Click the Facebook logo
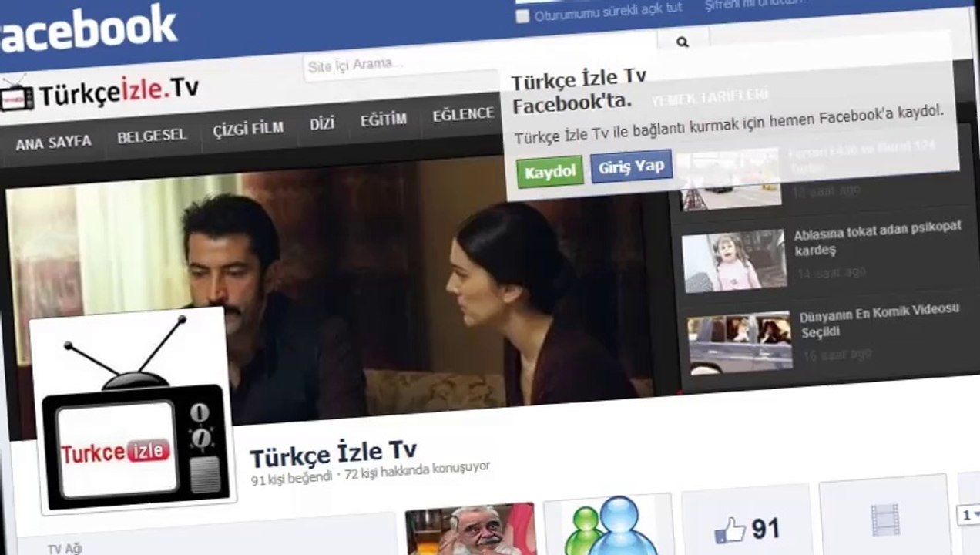This screenshot has height=555, width=980. pos(88,29)
